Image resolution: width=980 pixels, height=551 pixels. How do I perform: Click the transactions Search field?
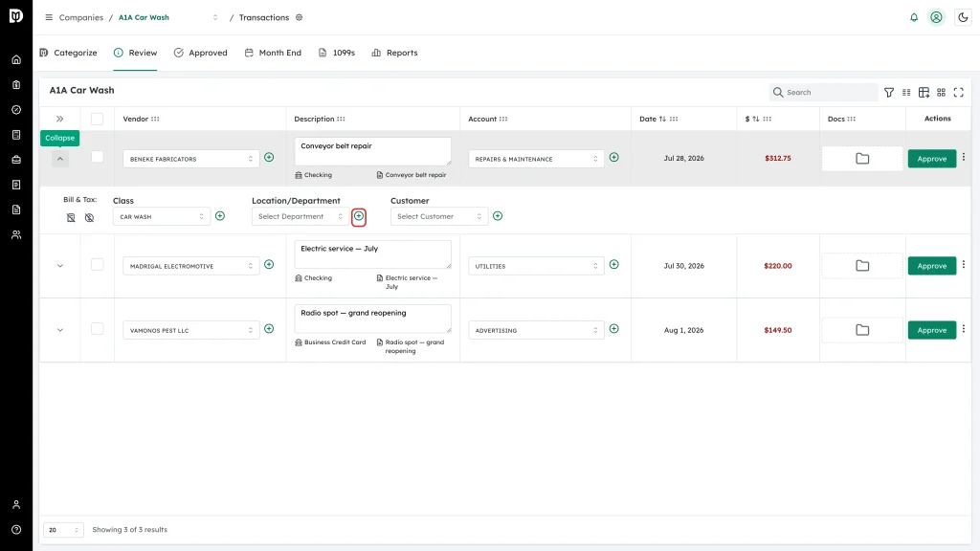pos(823,93)
